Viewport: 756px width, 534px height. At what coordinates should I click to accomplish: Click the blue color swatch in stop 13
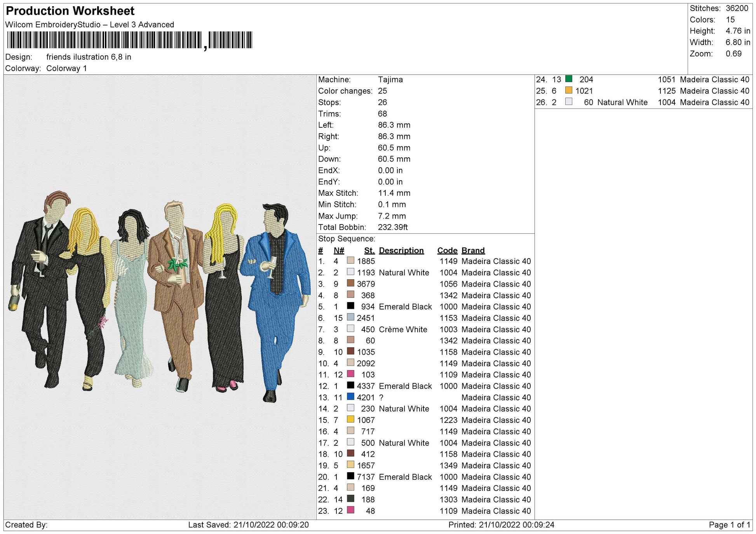coord(350,397)
